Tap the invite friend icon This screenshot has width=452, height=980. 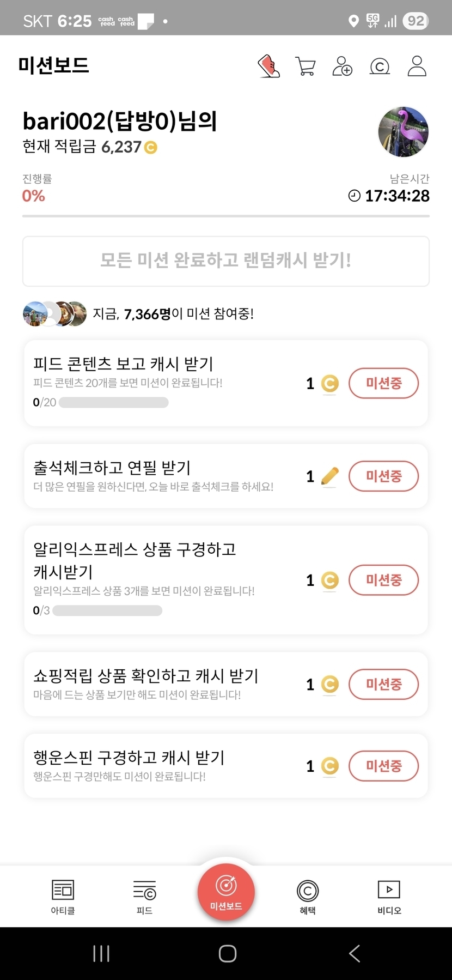(x=342, y=66)
